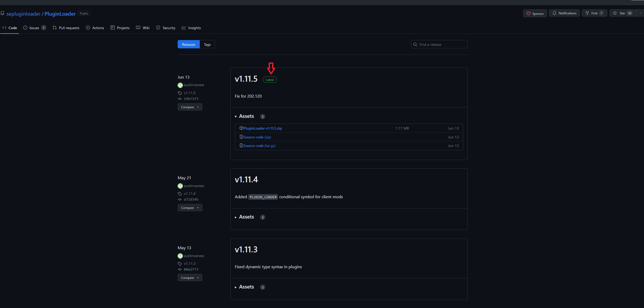Open the Insights tab
The image size is (644, 308).
pyautogui.click(x=191, y=28)
